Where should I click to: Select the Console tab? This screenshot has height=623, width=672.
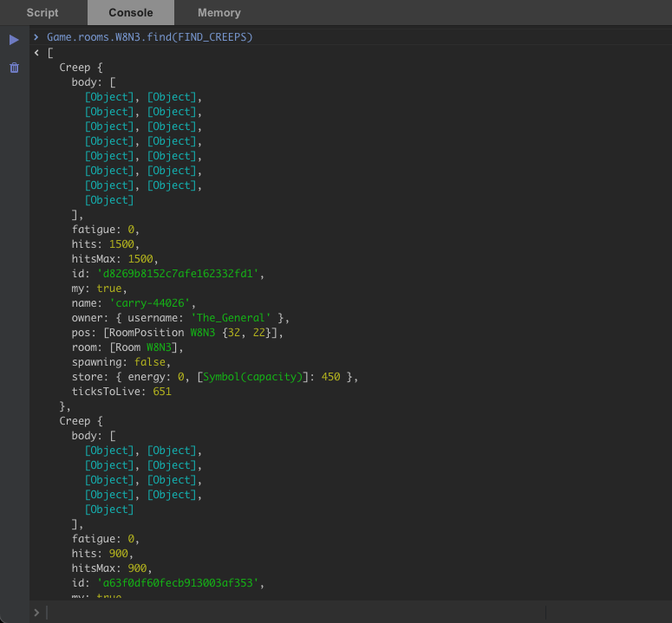point(131,13)
